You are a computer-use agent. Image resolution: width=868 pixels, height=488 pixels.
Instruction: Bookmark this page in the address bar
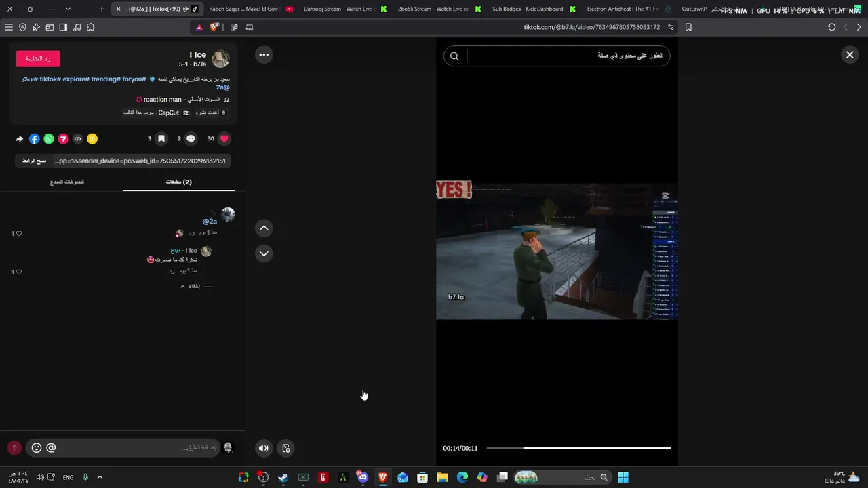[x=688, y=27]
